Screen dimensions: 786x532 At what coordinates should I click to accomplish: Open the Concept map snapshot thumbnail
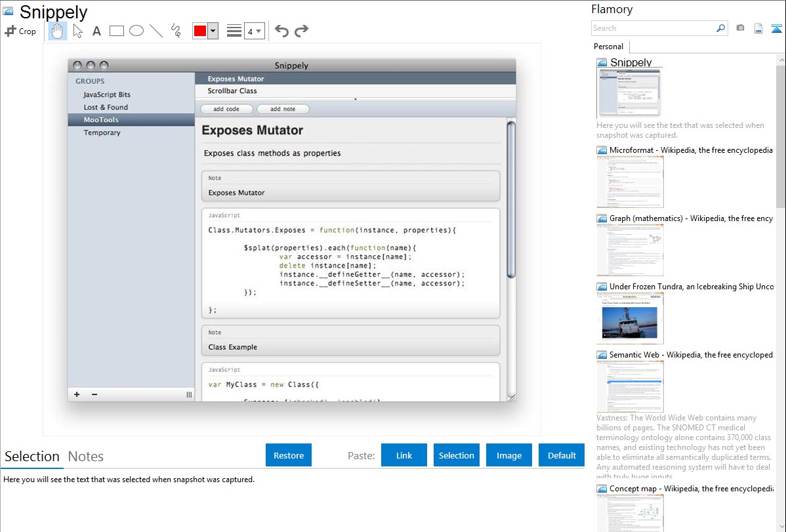pyautogui.click(x=630, y=513)
